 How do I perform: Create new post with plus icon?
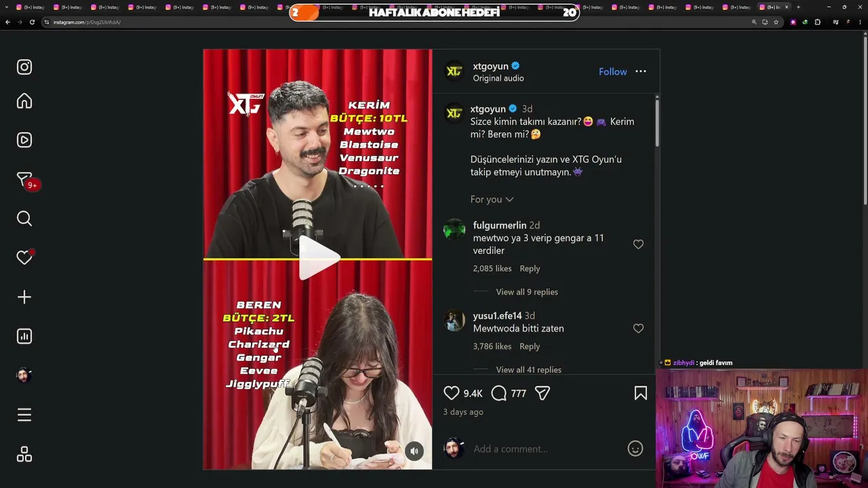pos(24,297)
